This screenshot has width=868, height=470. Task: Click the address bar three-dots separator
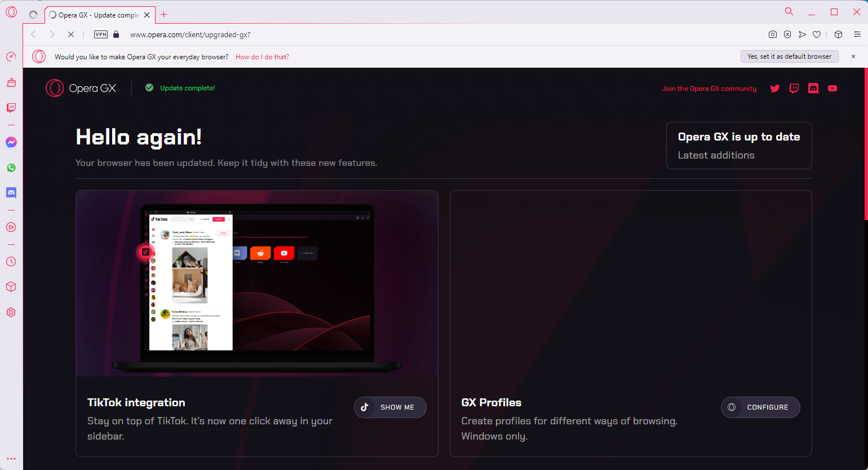(x=83, y=34)
